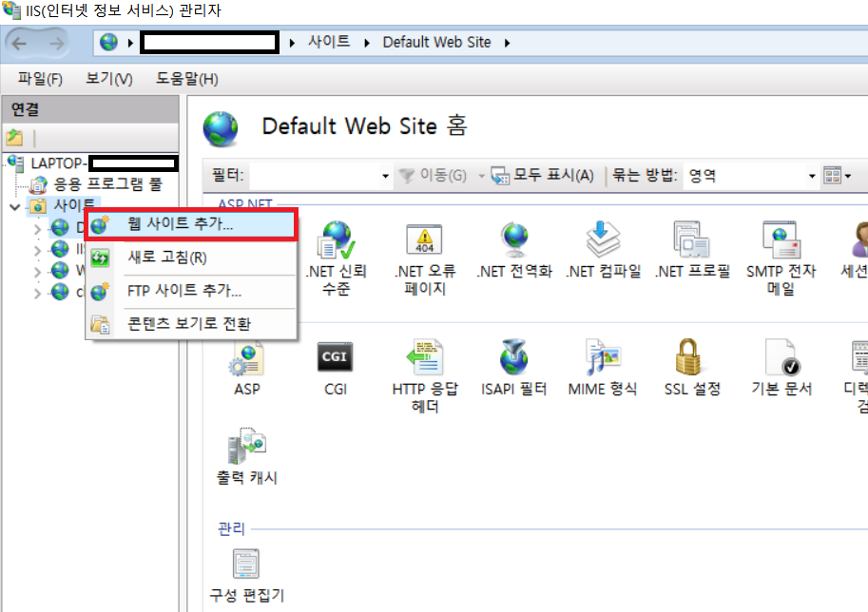The width and height of the screenshot is (868, 612).
Task: Expand the fourth site node under 사이트
Action: 38,294
